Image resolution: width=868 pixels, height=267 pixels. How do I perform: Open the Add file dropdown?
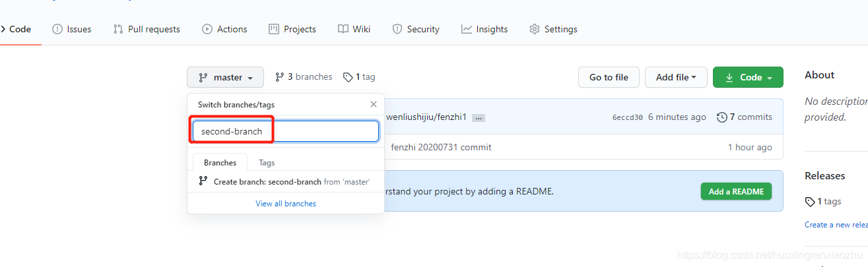(x=676, y=77)
